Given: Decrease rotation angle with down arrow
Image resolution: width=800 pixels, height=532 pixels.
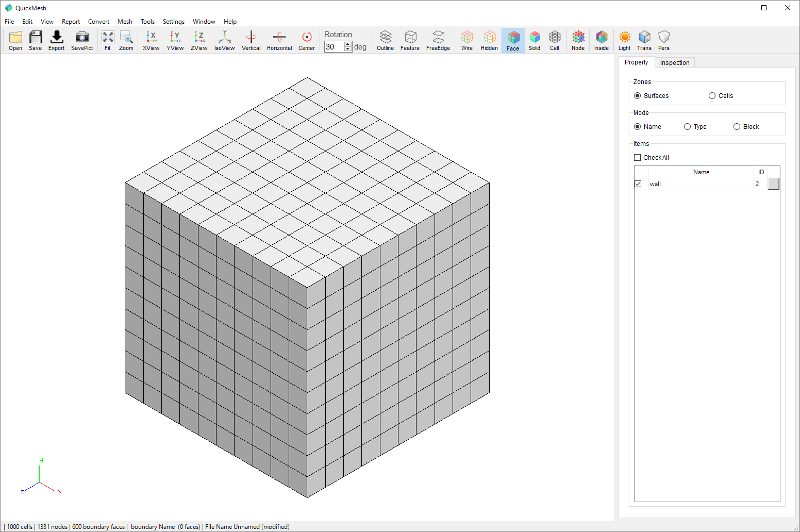Looking at the screenshot, I should tap(348, 49).
